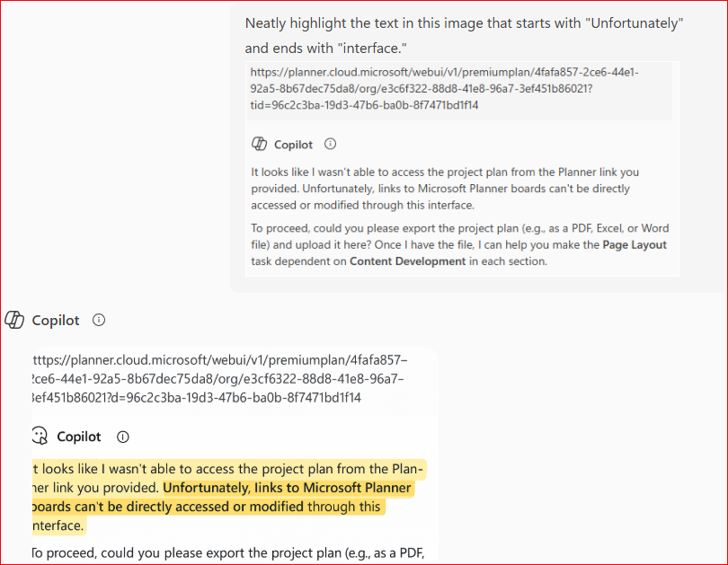Click the bold "Content Development" text
Viewport: 728px width, 565px height.
coord(408,261)
